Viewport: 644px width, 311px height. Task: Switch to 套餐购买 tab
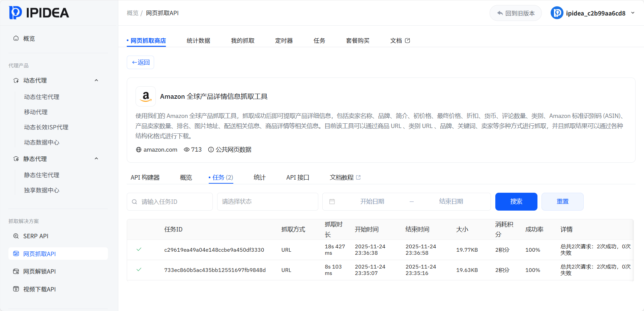tap(358, 41)
